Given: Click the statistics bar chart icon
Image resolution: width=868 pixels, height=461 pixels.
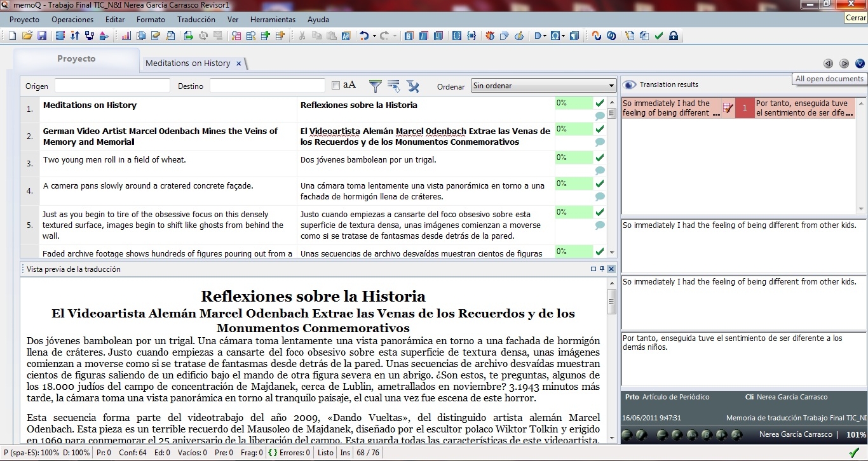Looking at the screenshot, I should point(126,36).
